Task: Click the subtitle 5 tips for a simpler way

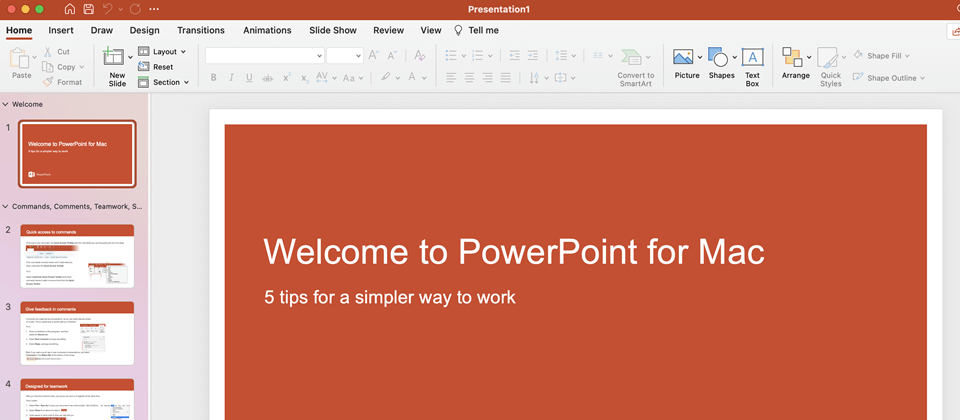Action: 390,298
